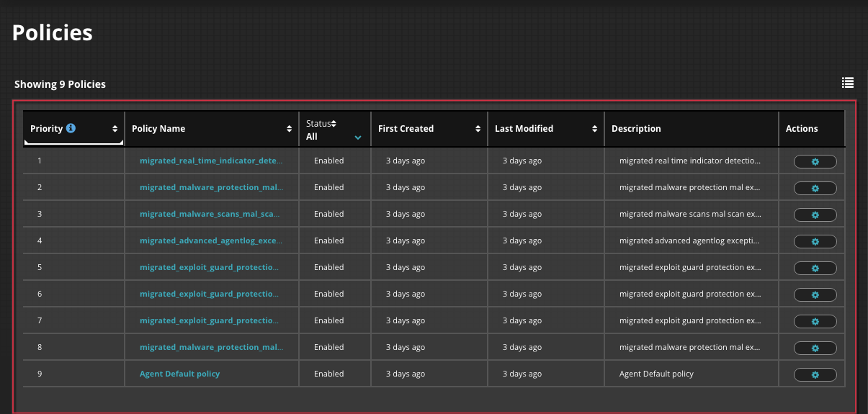The height and width of the screenshot is (414, 868).
Task: Sort by Last Modified column arrows
Action: pos(595,129)
